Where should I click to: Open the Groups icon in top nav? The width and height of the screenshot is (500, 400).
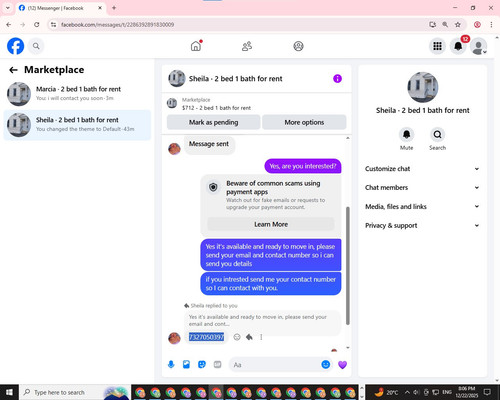point(298,46)
